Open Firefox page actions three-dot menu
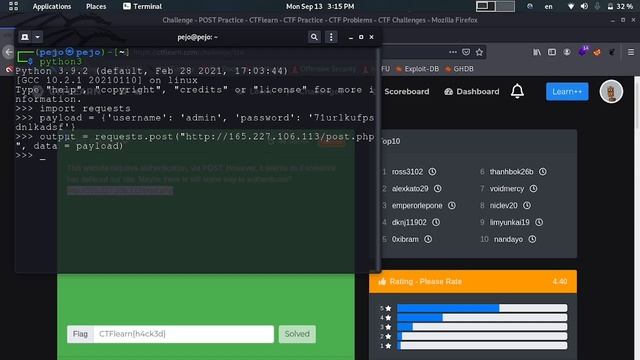Viewport: 640px width, 360px height. coord(453,52)
